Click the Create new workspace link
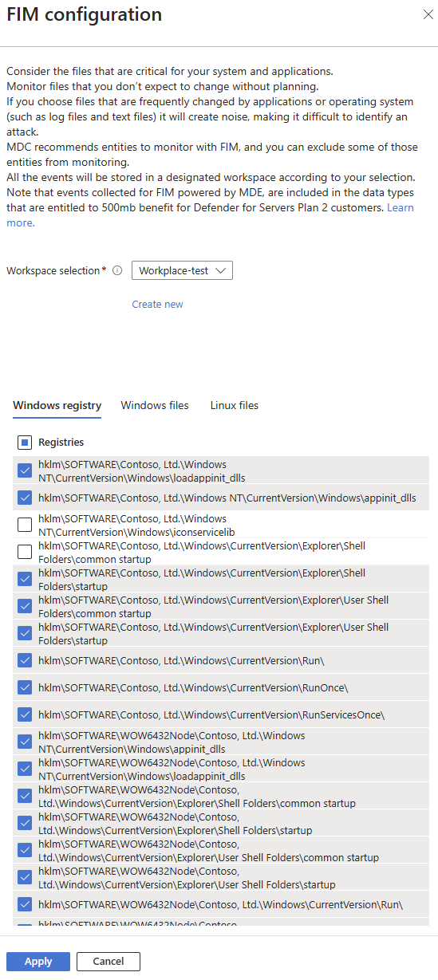 158,305
